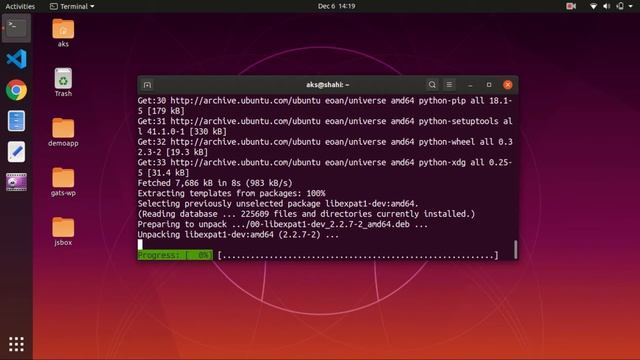
Task: Open the Terminal app menu
Action: point(72,6)
